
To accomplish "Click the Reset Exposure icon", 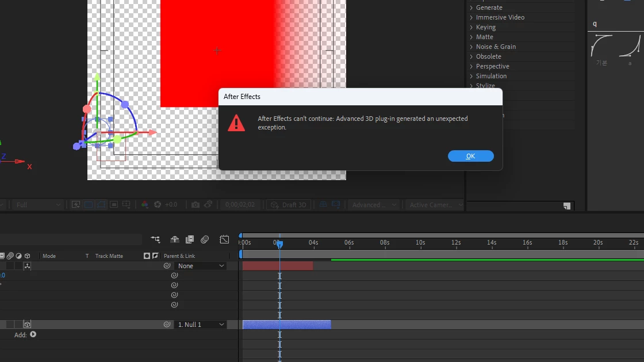I will (158, 205).
